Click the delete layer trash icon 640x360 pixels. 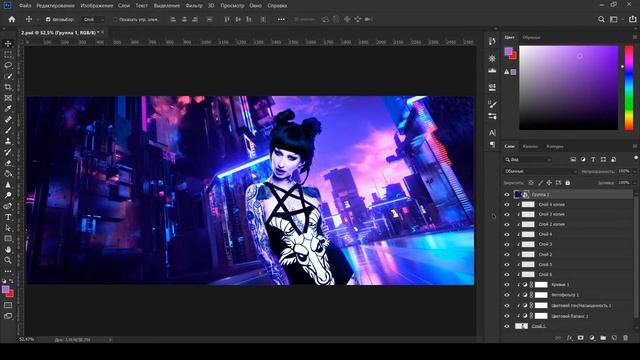coord(625,338)
